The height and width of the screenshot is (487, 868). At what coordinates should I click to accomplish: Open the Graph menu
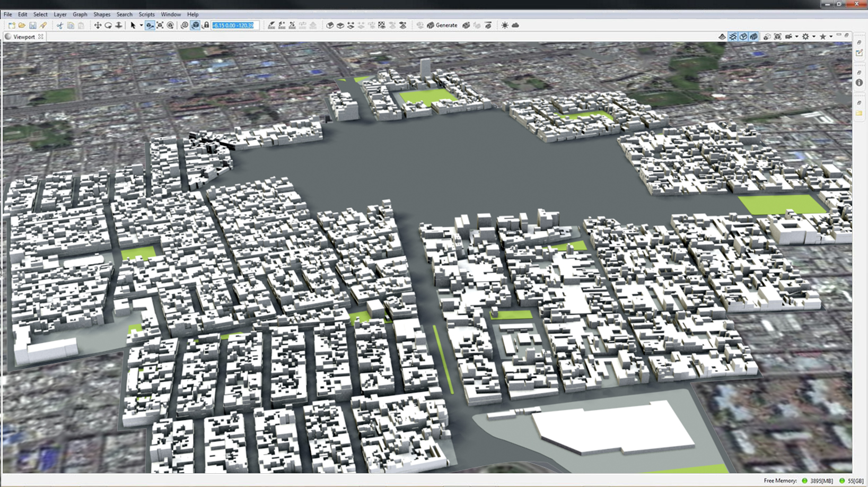[x=80, y=14]
